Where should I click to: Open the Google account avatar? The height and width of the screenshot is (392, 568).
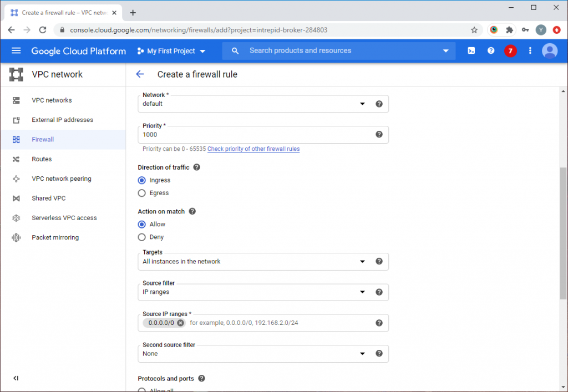[x=550, y=50]
